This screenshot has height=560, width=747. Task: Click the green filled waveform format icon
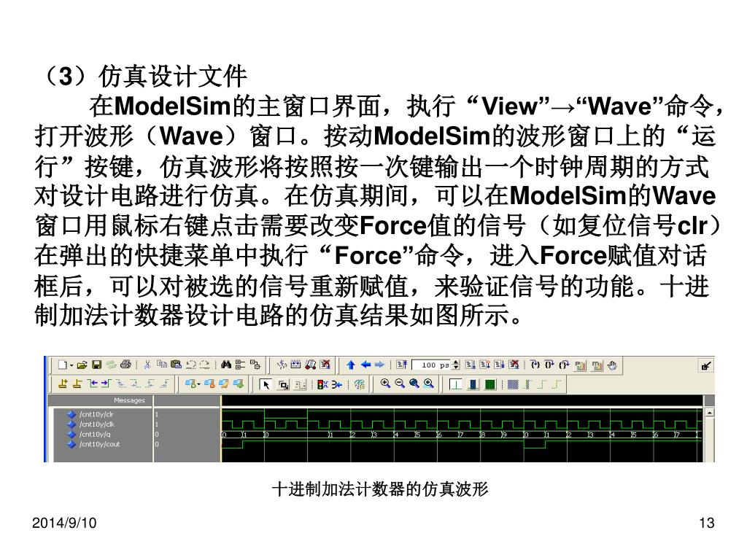[x=489, y=384]
